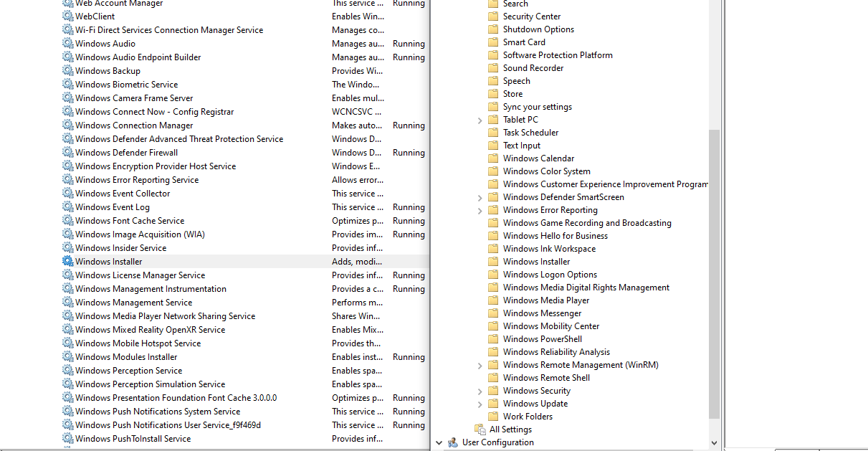Select the Windows Installer folder icon in policy tree
The height and width of the screenshot is (451, 868).
point(493,262)
